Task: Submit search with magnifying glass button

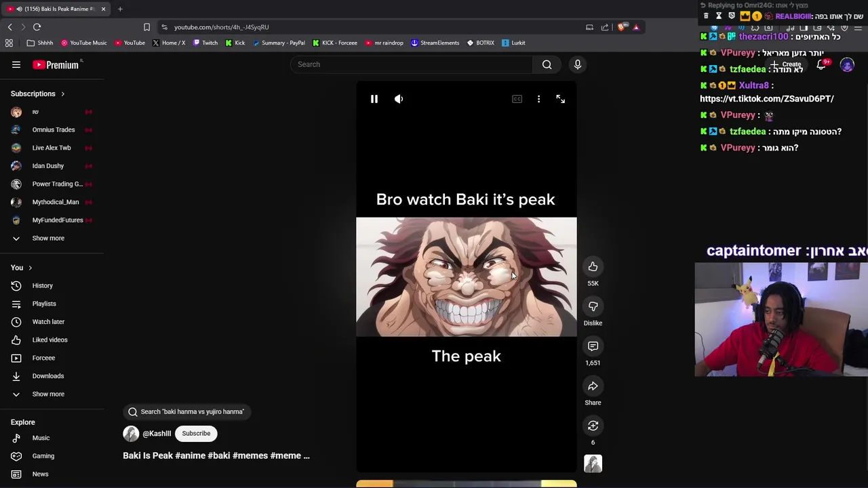Action: click(x=547, y=64)
